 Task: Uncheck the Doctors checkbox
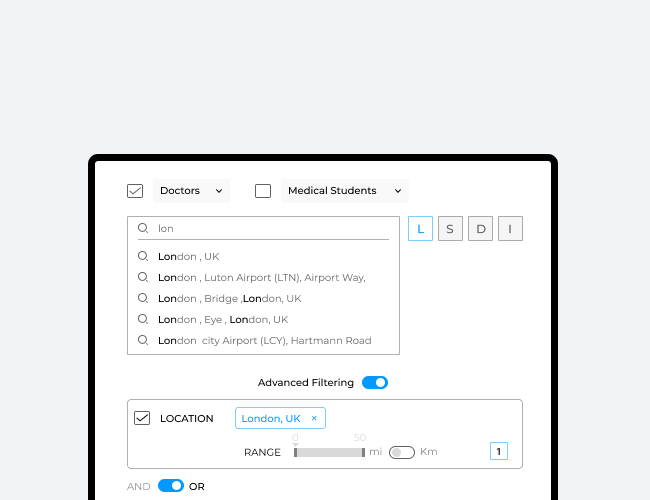click(x=135, y=191)
